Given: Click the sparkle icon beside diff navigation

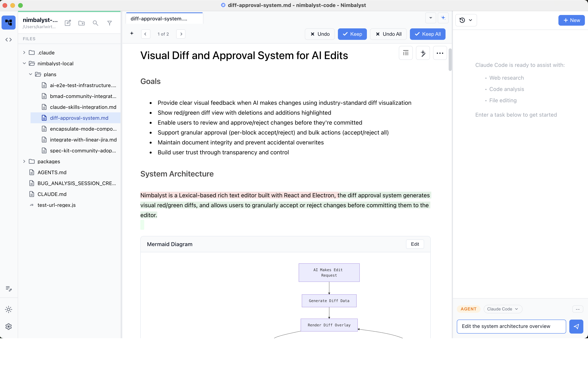Looking at the screenshot, I should pyautogui.click(x=132, y=33).
